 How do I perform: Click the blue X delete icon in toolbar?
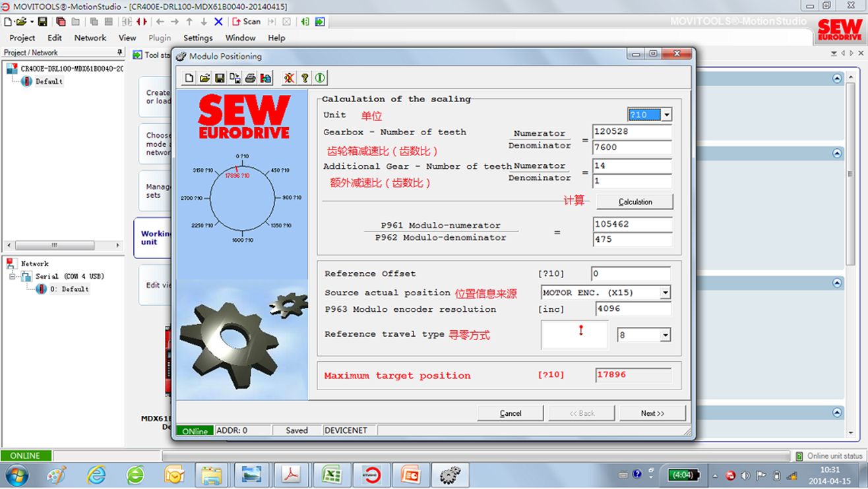pyautogui.click(x=218, y=22)
